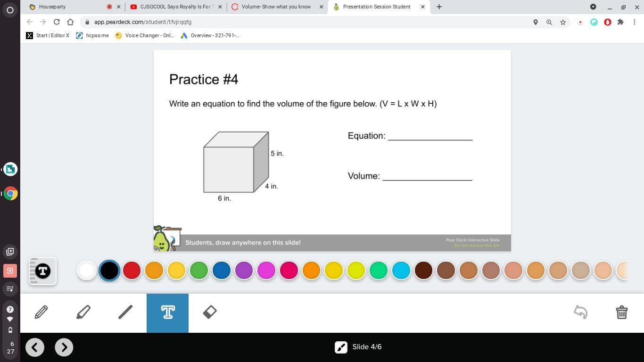The height and width of the screenshot is (362, 644).
Task: Clear drawing with the trash icon
Action: click(621, 312)
